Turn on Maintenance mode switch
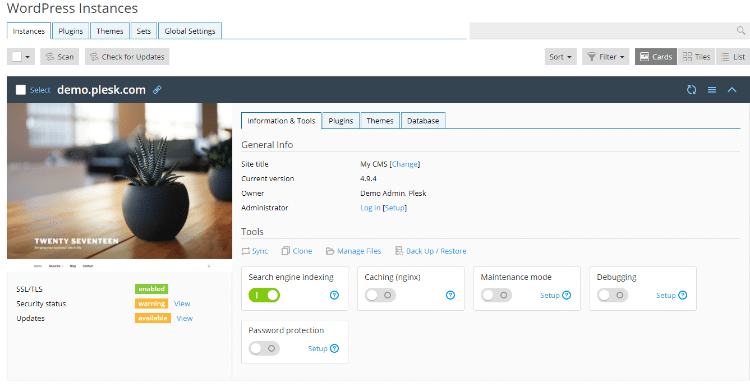 click(x=496, y=295)
